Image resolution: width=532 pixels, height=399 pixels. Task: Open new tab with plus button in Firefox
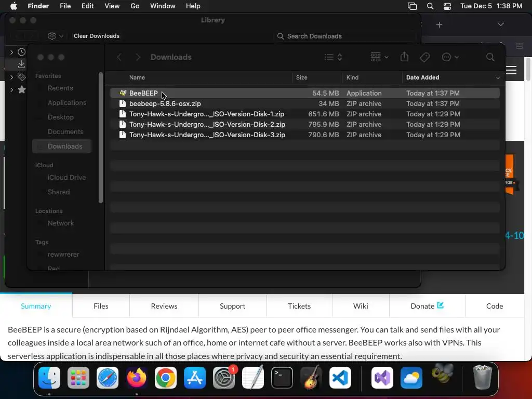[439, 25]
